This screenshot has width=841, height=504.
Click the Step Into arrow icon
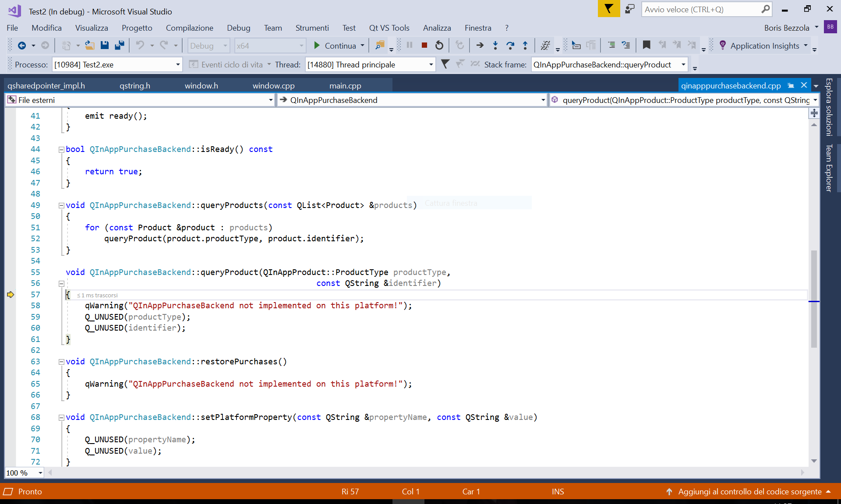[495, 46]
